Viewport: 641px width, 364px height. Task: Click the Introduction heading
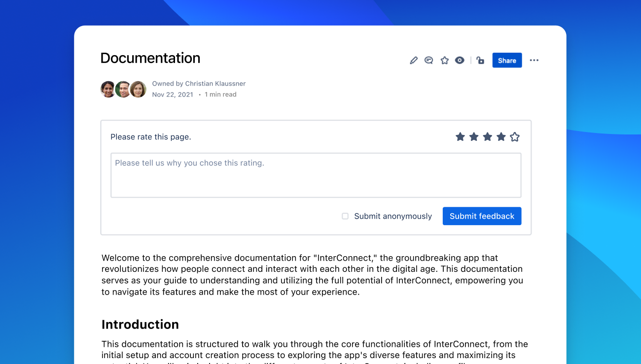[x=140, y=325]
